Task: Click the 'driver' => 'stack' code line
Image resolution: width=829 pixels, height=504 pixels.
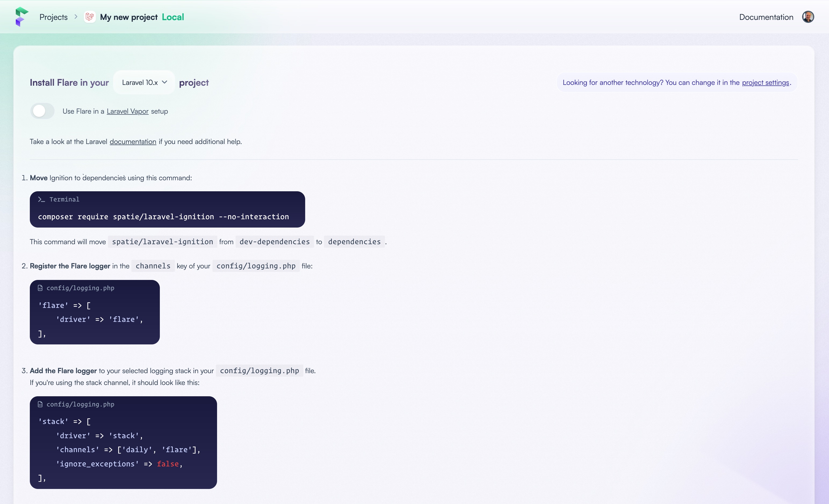Action: (100, 435)
